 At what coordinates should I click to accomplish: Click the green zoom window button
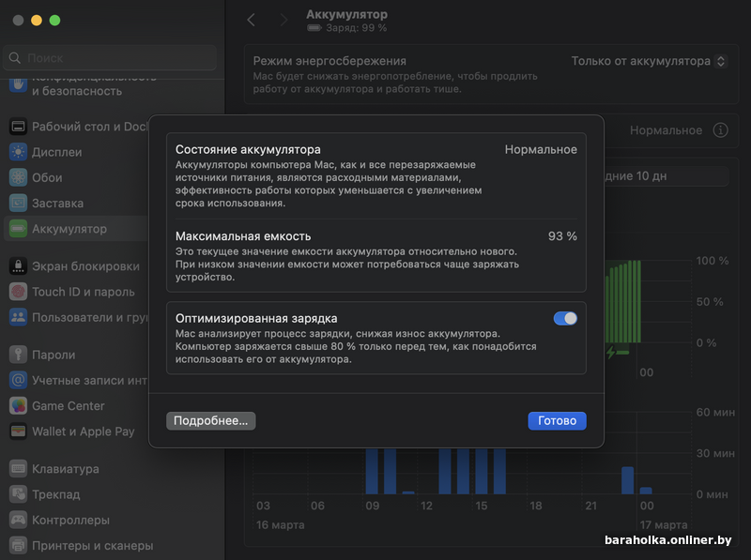tap(55, 20)
